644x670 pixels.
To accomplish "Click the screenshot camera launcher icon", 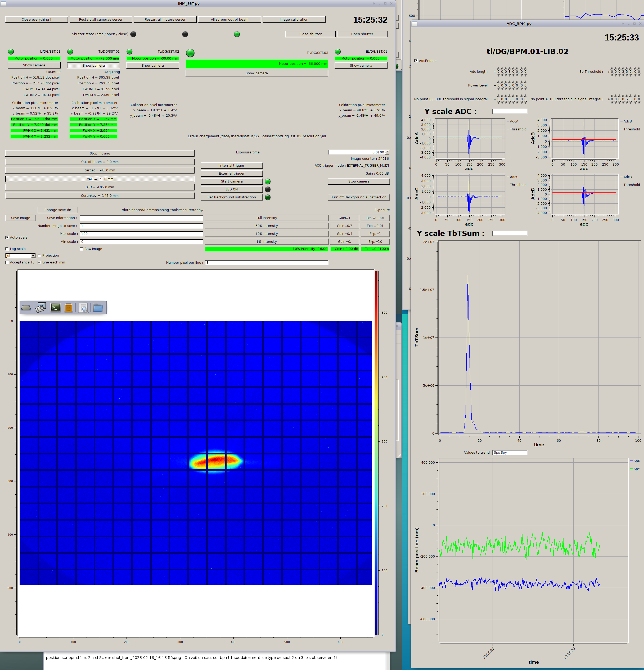I will [41, 308].
